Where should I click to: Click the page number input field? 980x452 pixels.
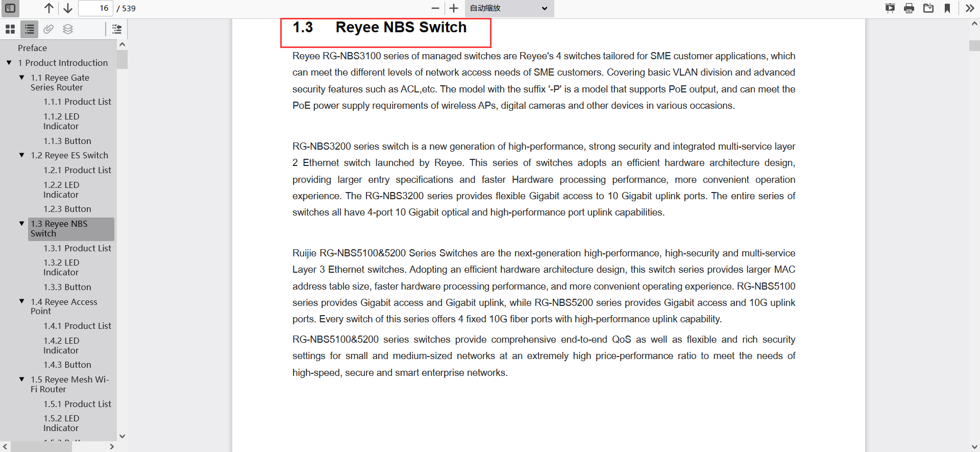tap(95, 8)
